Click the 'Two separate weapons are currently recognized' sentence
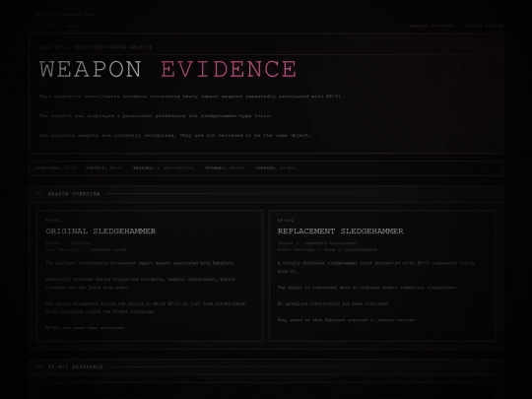532x399 pixels. click(x=175, y=135)
